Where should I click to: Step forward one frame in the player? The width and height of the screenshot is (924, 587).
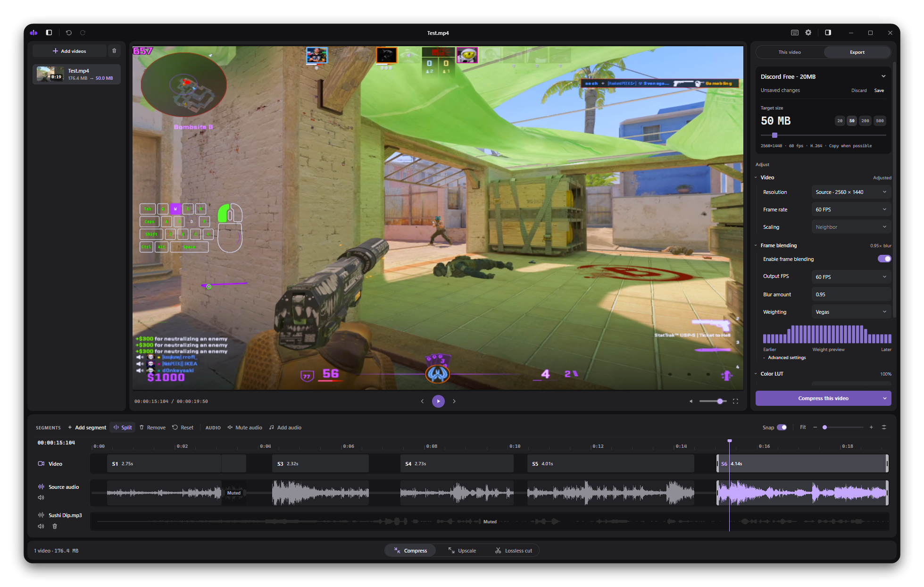click(x=454, y=401)
